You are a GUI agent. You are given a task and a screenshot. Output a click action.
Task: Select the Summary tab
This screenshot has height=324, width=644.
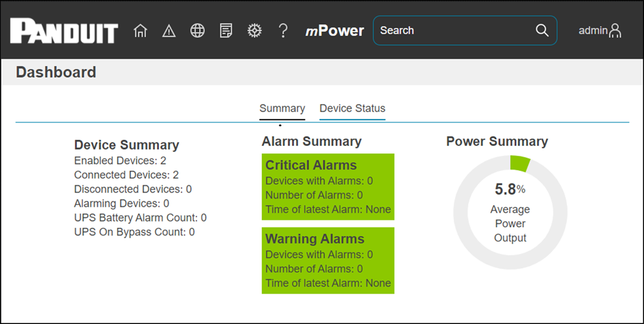[282, 108]
